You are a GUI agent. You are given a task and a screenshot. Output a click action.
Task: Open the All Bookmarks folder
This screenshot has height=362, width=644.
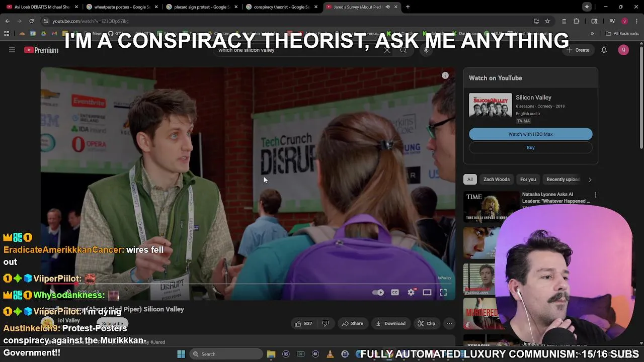[622, 34]
